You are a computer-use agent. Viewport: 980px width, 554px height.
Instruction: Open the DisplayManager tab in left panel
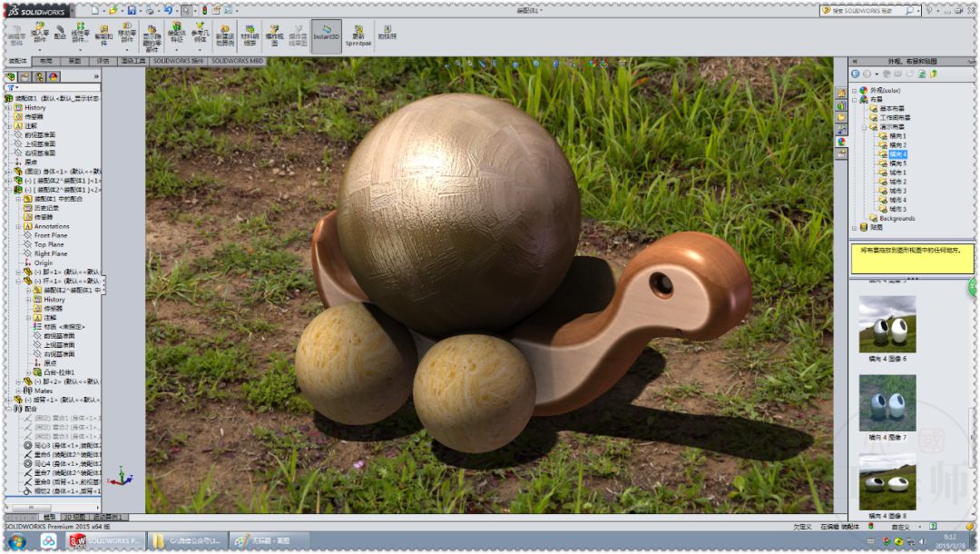point(53,77)
